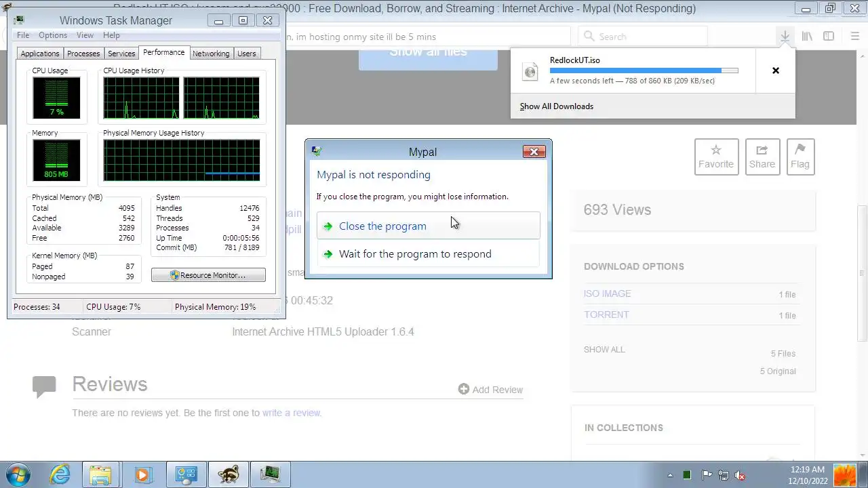Click the RedlockUT.iso file icon
This screenshot has width=868, height=488.
point(530,71)
